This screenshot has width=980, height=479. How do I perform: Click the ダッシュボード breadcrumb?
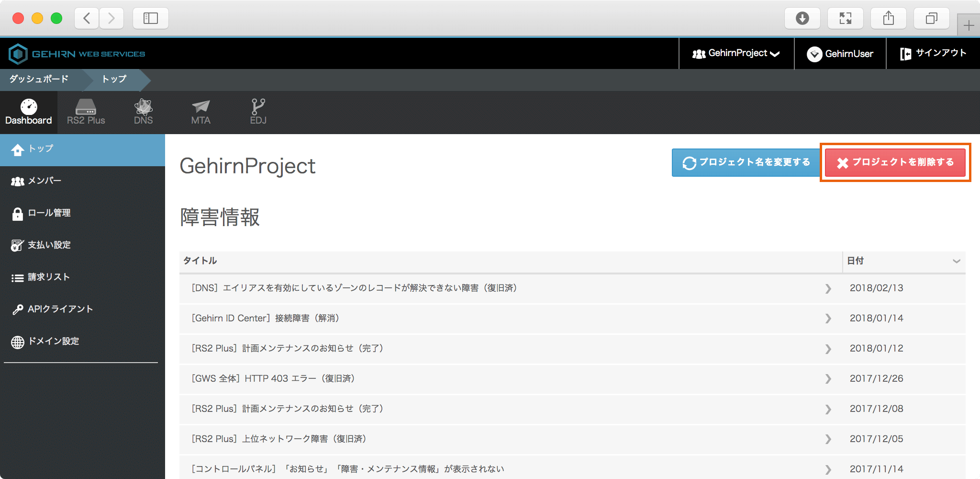pyautogui.click(x=39, y=79)
